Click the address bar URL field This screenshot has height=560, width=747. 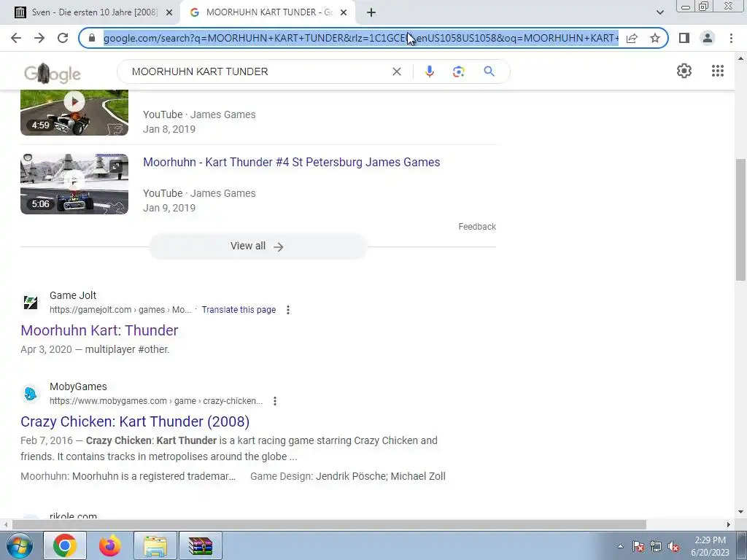360,38
